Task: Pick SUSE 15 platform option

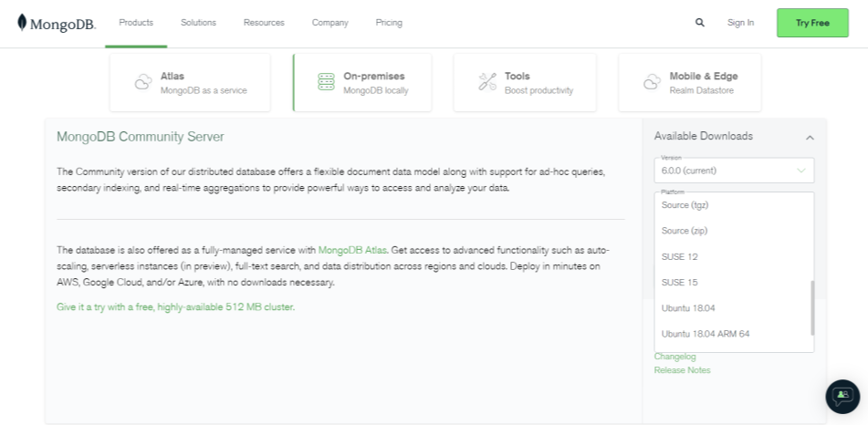Action: coord(734,282)
